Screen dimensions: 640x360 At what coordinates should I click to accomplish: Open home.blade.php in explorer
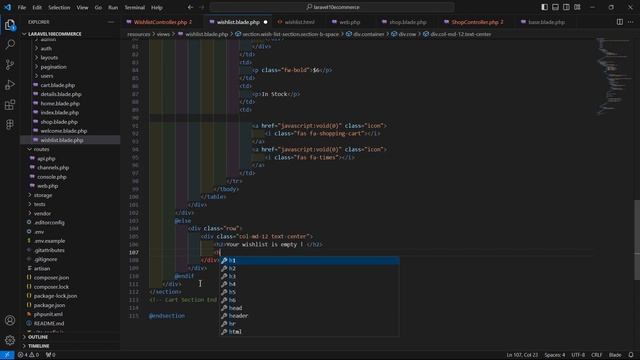point(60,104)
